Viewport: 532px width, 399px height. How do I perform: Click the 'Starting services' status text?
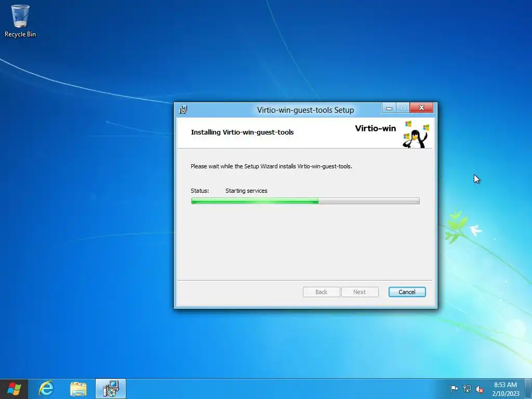pyautogui.click(x=246, y=191)
